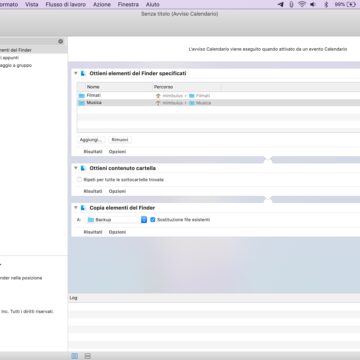Select the 'aggio a gruppo' action in library list
The image size is (360, 360).
tap(34, 65)
